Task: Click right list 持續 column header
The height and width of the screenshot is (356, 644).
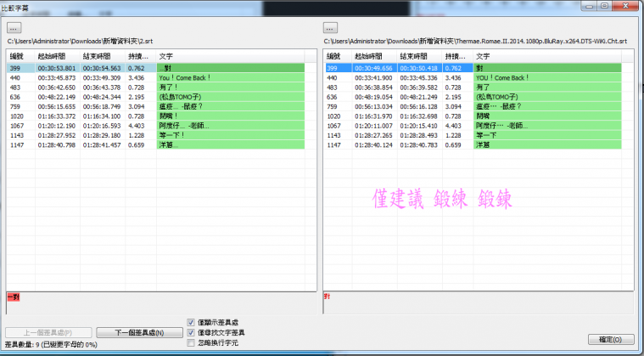Action: [x=458, y=56]
